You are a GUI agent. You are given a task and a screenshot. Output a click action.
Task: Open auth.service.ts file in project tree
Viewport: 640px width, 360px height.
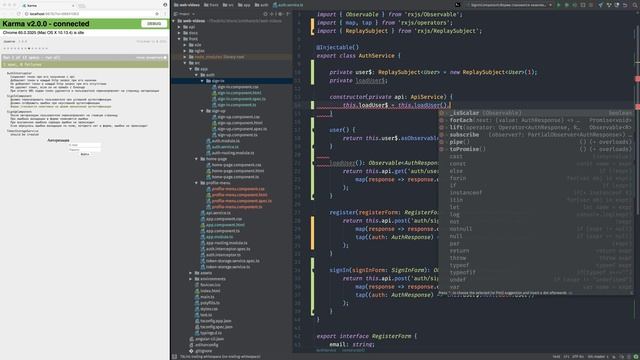tap(225, 147)
